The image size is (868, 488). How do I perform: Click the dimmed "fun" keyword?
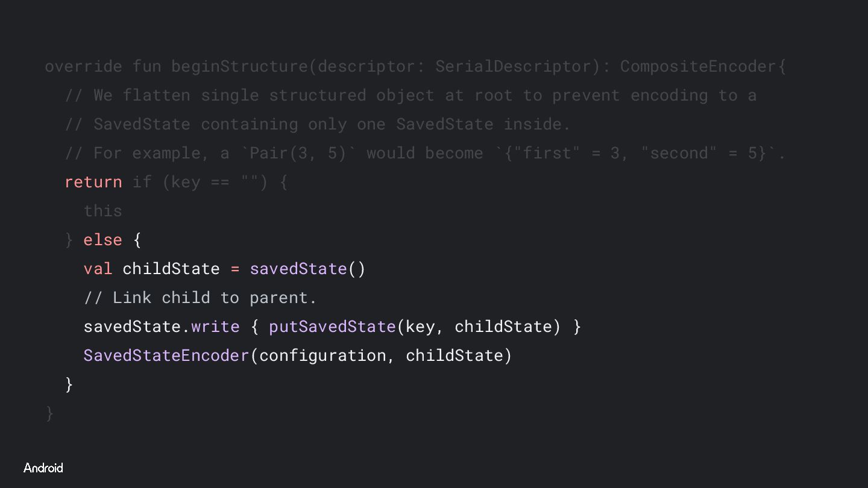147,66
